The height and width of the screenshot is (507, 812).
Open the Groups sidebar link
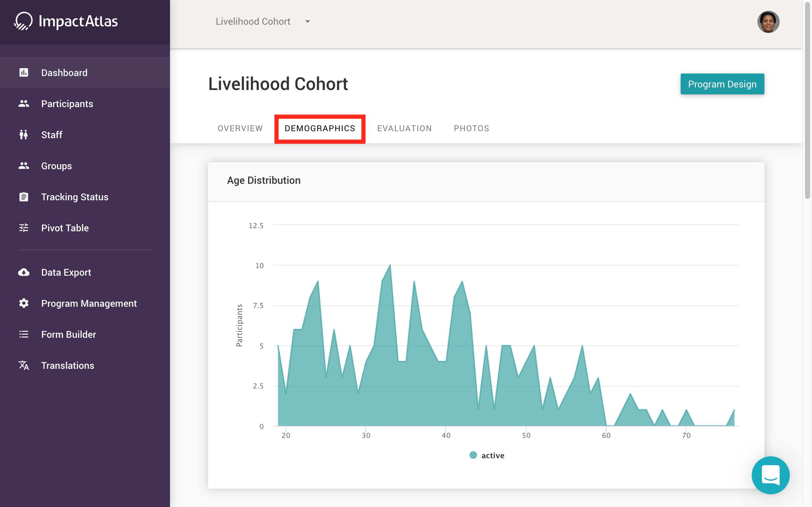[x=56, y=166]
